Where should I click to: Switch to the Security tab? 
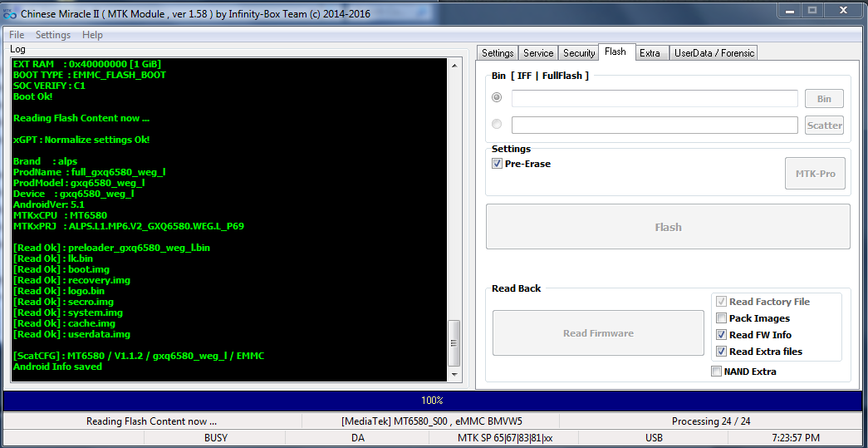pos(578,53)
